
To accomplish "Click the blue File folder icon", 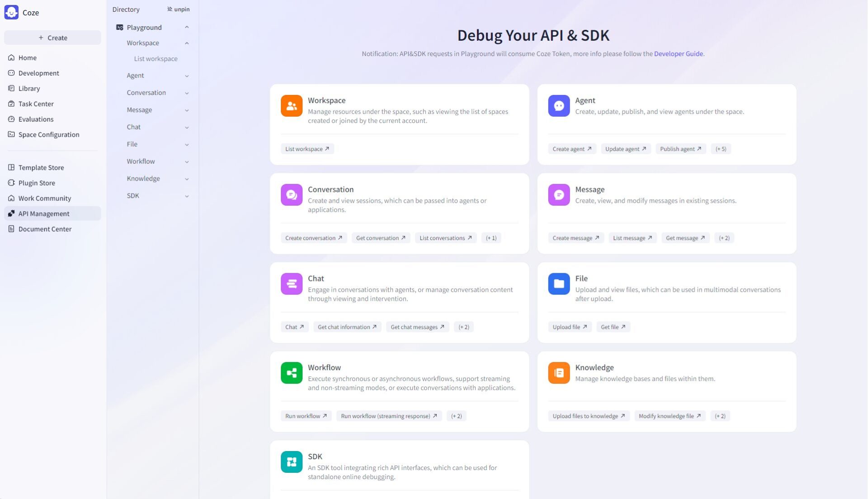I will (559, 284).
